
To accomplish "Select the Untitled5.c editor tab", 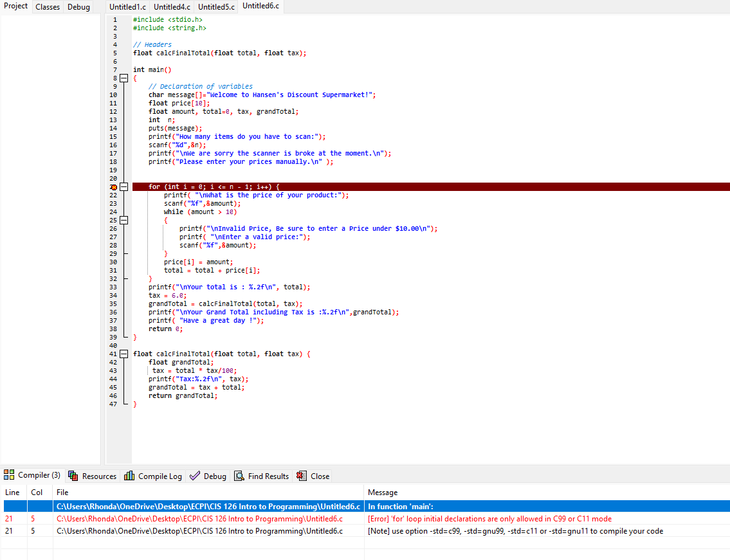I will tap(216, 6).
